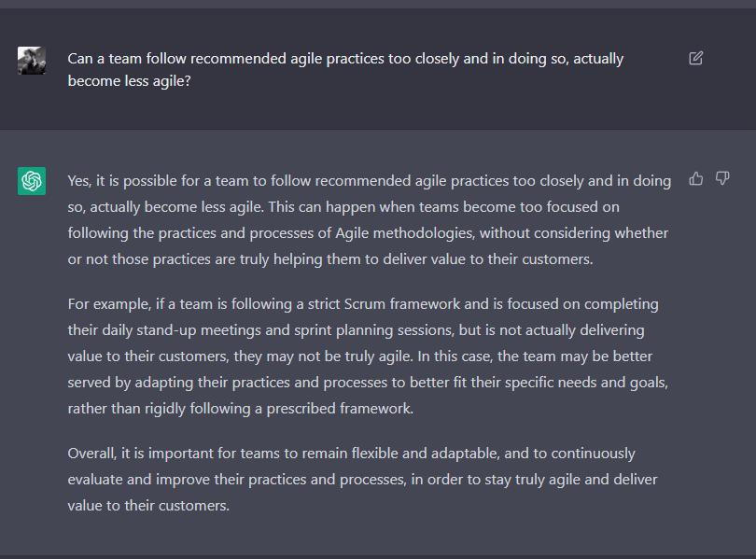The width and height of the screenshot is (756, 559).
Task: Click the word 'Yes' opening the answer
Action: (78, 180)
